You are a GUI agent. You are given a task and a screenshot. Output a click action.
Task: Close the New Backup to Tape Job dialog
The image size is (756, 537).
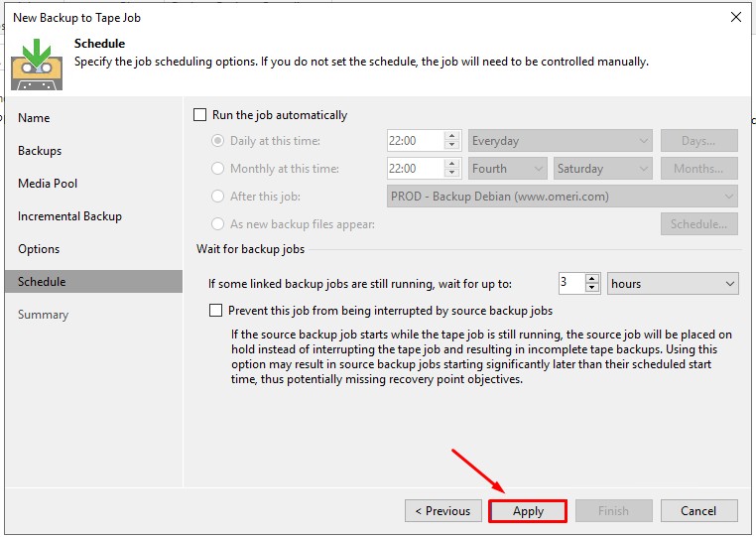coord(735,17)
